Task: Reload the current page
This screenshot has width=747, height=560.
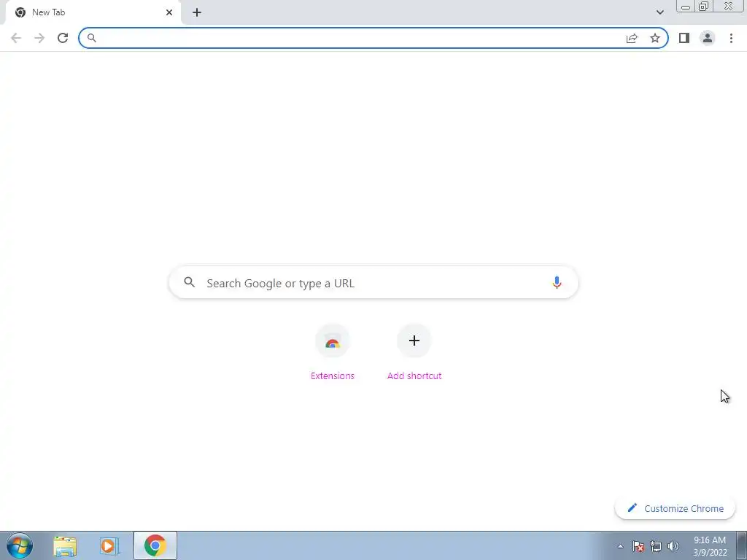Action: [63, 38]
